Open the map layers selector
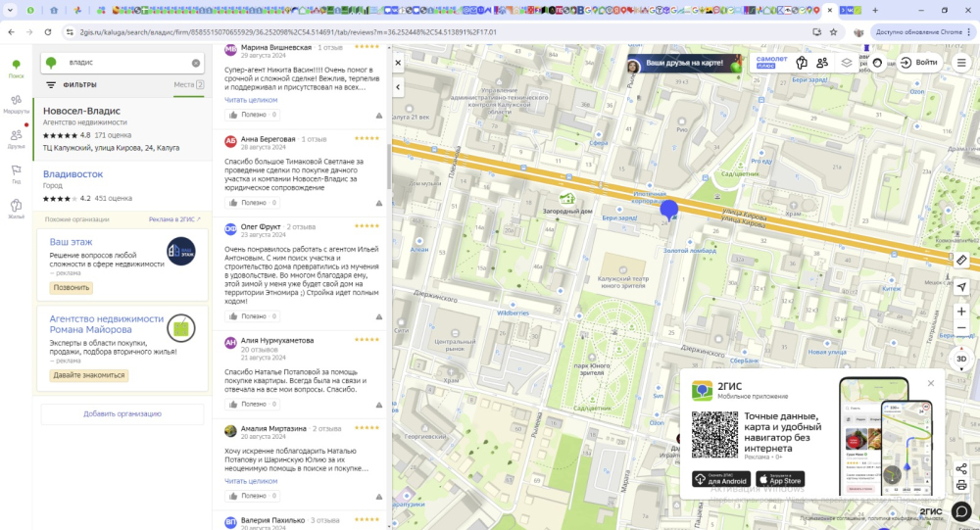 pyautogui.click(x=847, y=63)
